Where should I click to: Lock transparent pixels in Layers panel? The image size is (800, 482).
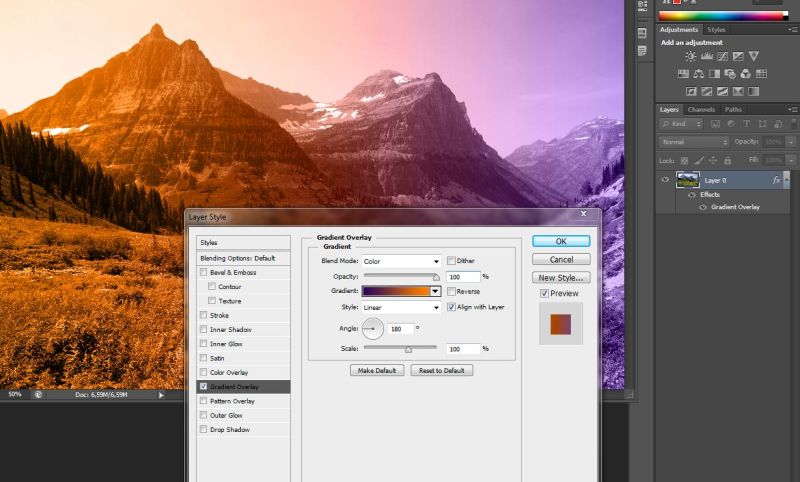[684, 161]
